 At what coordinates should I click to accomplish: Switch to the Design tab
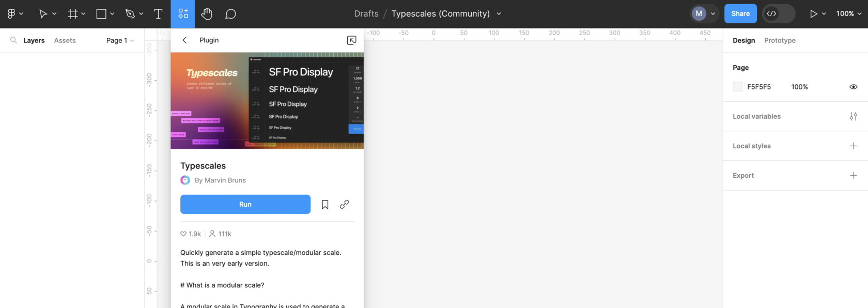coord(743,40)
